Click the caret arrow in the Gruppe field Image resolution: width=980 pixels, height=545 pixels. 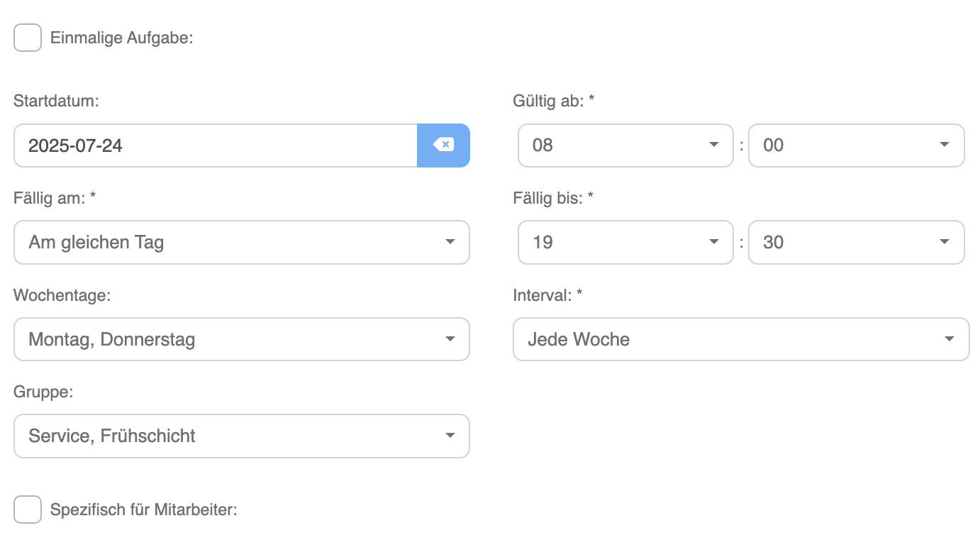(x=450, y=436)
